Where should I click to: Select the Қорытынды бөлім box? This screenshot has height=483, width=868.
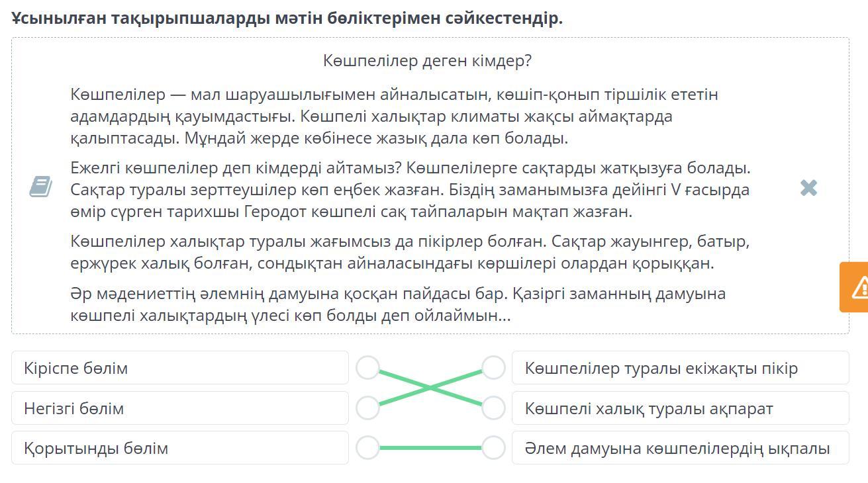coord(179,448)
